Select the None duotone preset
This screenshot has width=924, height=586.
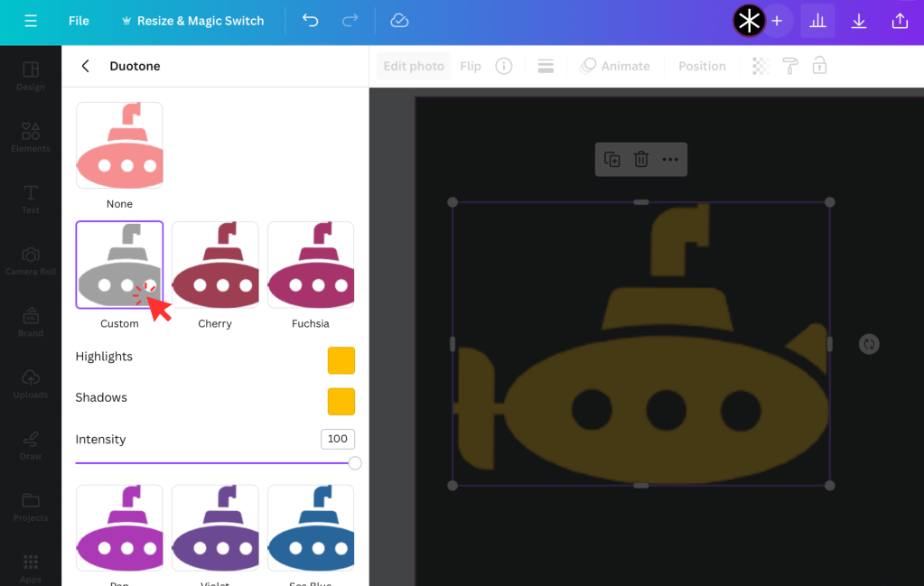click(119, 145)
